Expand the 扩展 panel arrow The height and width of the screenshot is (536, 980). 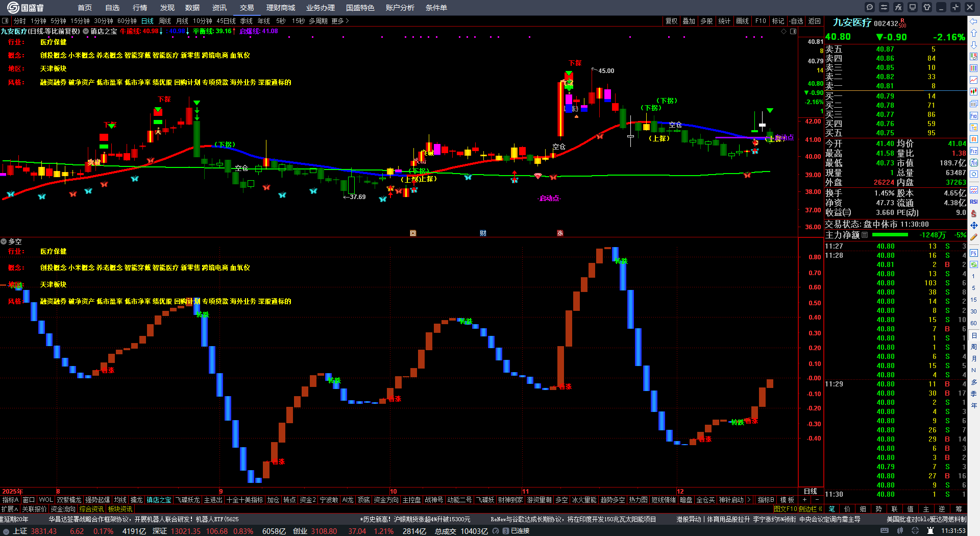click(x=9, y=509)
